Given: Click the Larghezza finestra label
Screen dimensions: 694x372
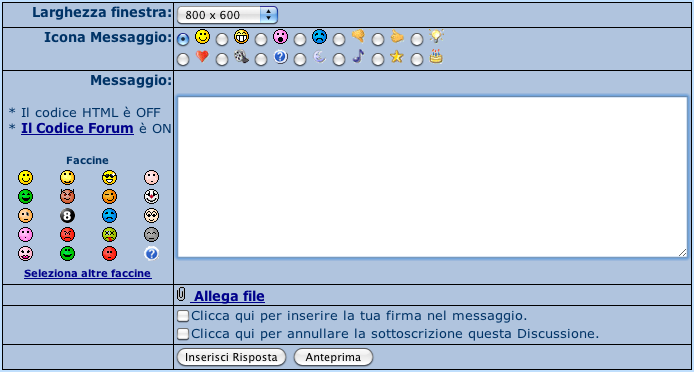Looking at the screenshot, I should [x=102, y=12].
